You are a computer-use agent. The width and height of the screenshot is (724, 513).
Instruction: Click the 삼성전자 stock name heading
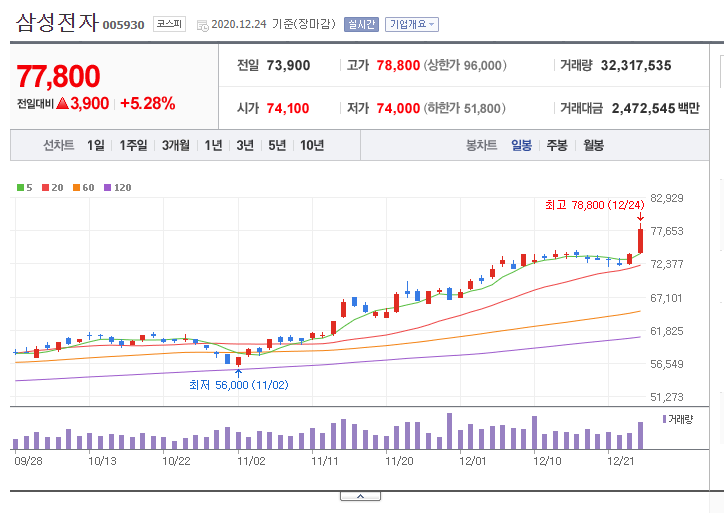57,22
